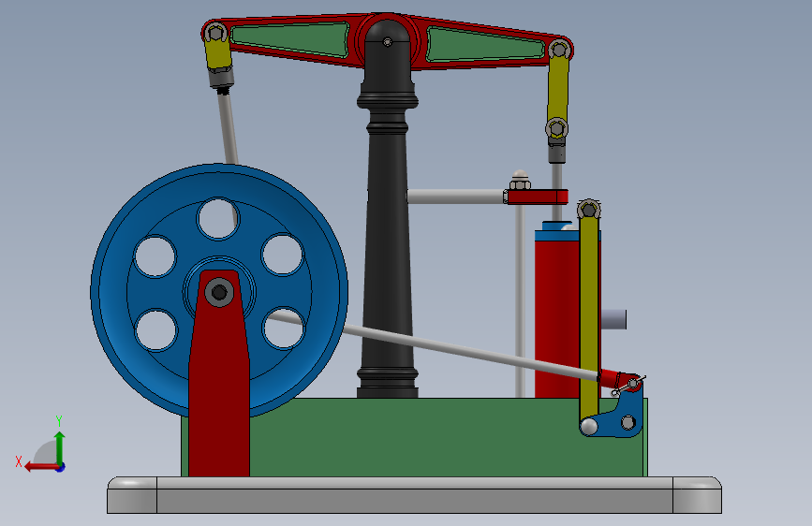812x526 pixels.
Task: Select the gray bottom base plate
Action: [414, 495]
